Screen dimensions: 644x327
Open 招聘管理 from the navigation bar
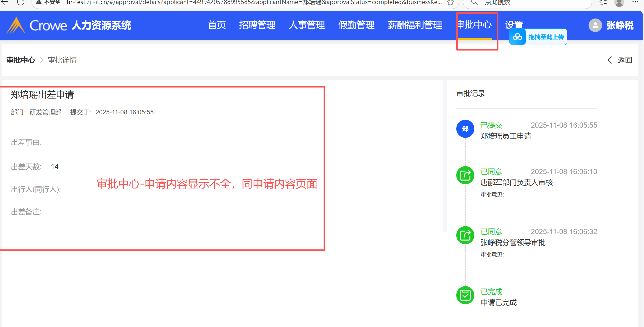point(257,25)
